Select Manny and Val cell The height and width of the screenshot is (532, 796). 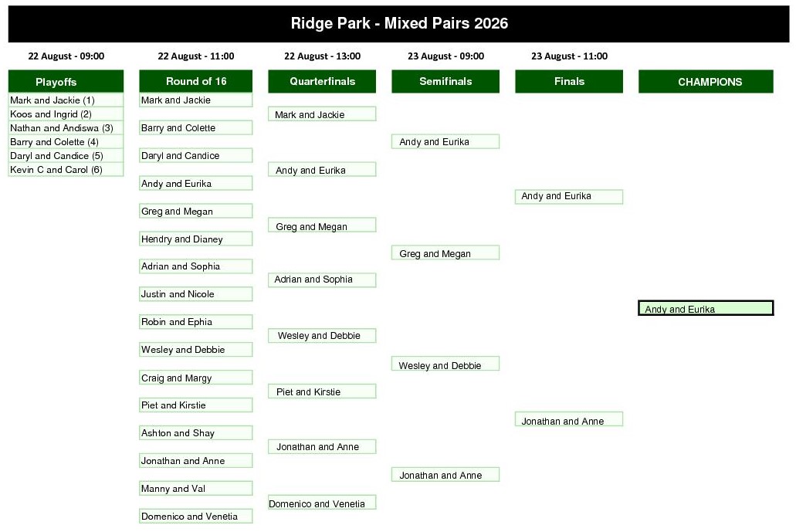195,488
